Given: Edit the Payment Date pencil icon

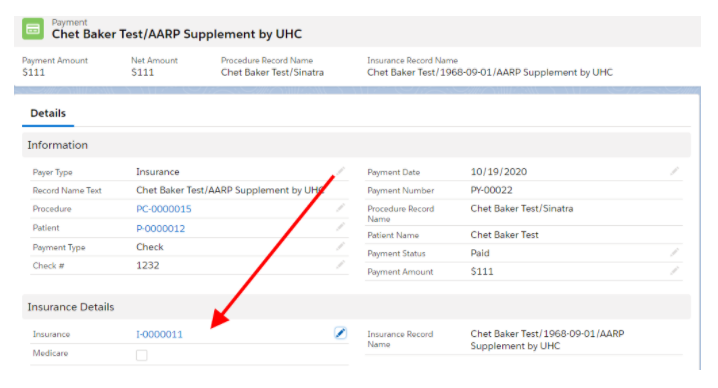Looking at the screenshot, I should (674, 171).
